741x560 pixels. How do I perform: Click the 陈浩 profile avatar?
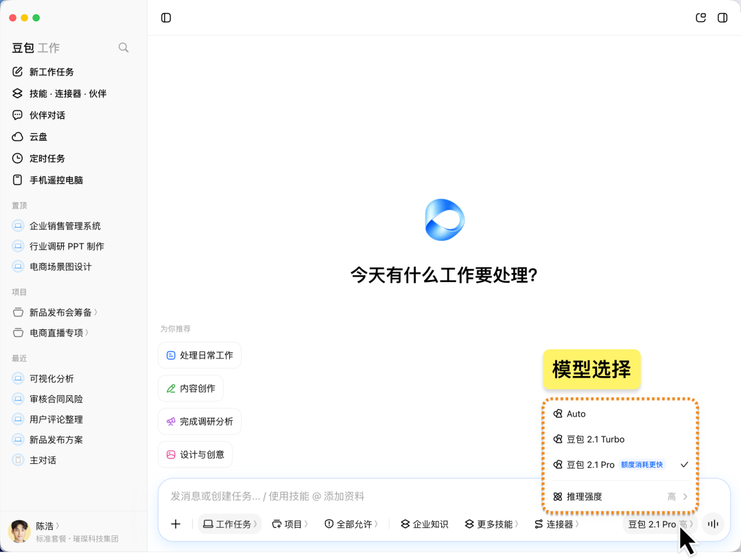pos(19,531)
